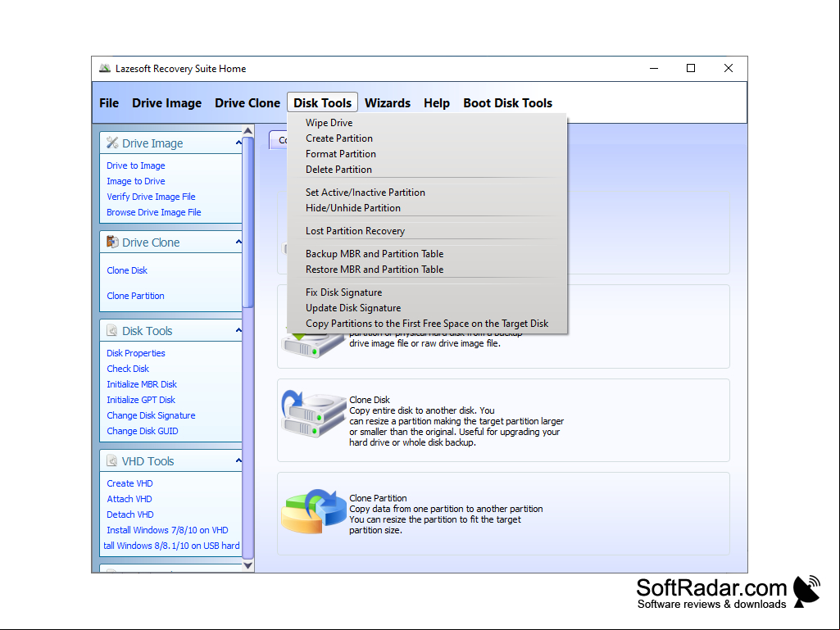This screenshot has height=630, width=840.
Task: Open the File menu
Action: (109, 103)
